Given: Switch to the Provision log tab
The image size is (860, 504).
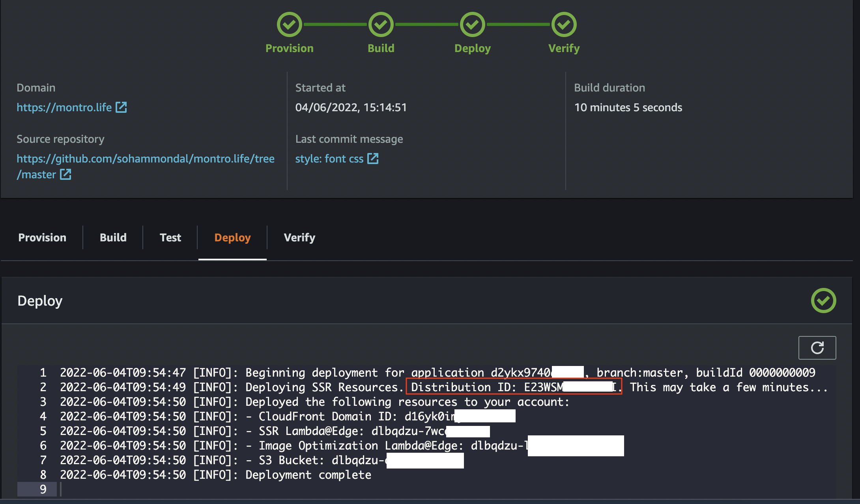Looking at the screenshot, I should point(42,237).
